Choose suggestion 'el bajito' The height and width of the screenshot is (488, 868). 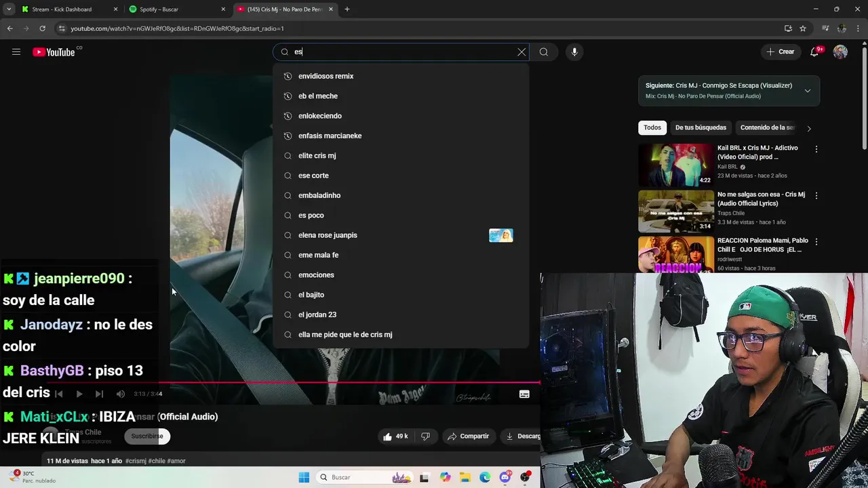pyautogui.click(x=401, y=295)
